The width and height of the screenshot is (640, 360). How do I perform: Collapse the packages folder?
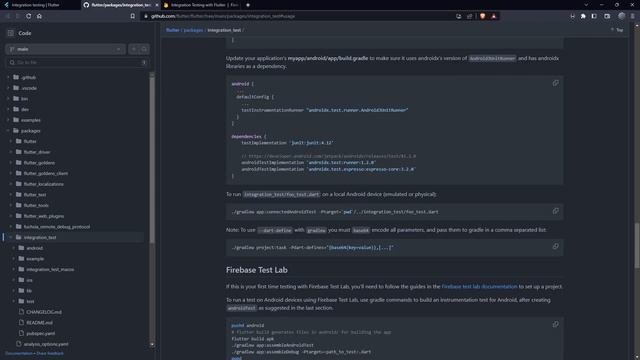click(x=8, y=131)
